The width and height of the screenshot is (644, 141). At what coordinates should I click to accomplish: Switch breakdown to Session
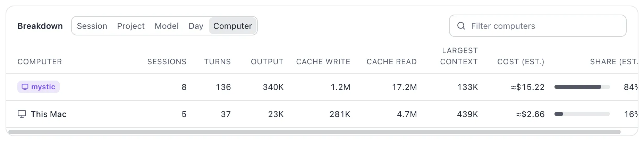[x=92, y=26]
